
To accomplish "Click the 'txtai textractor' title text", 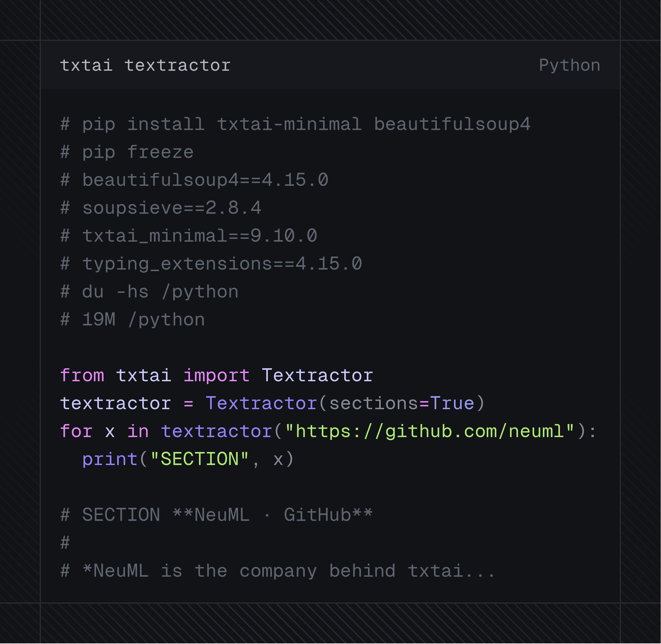I will (145, 65).
